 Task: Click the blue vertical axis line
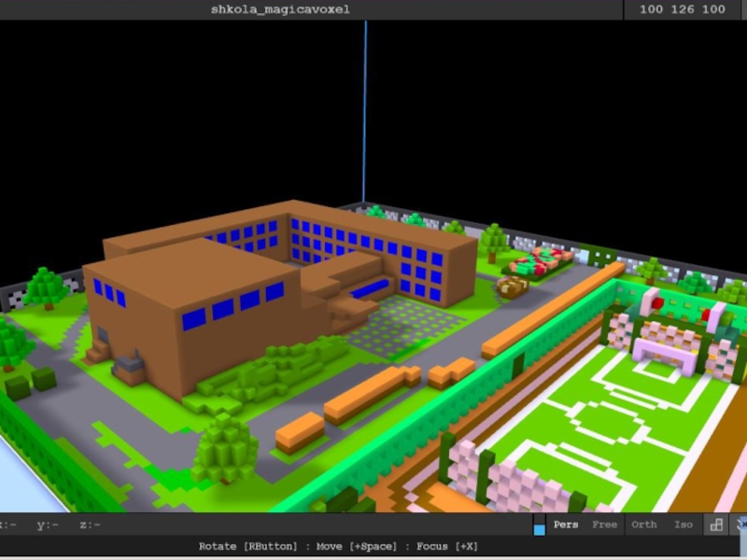pos(364,112)
